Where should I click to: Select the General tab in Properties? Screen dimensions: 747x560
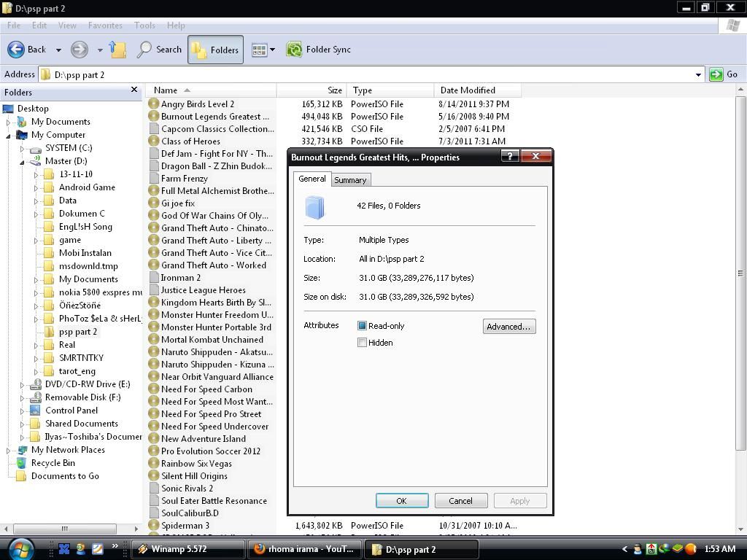point(312,179)
